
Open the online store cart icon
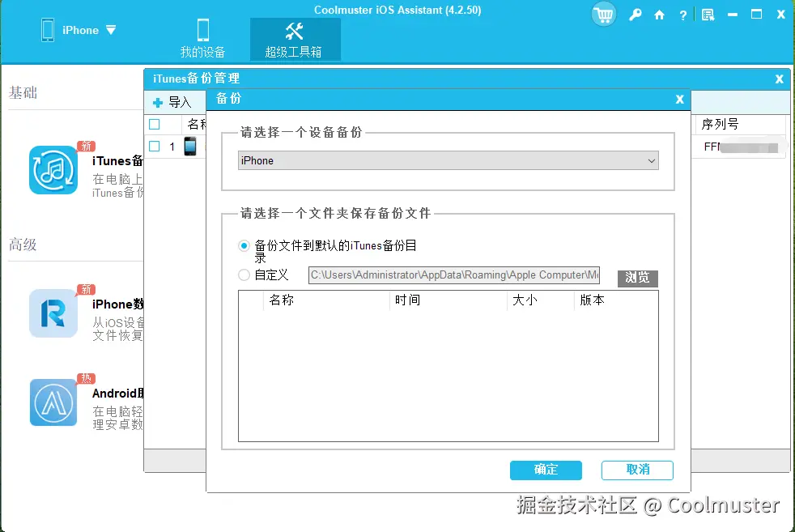(x=603, y=14)
